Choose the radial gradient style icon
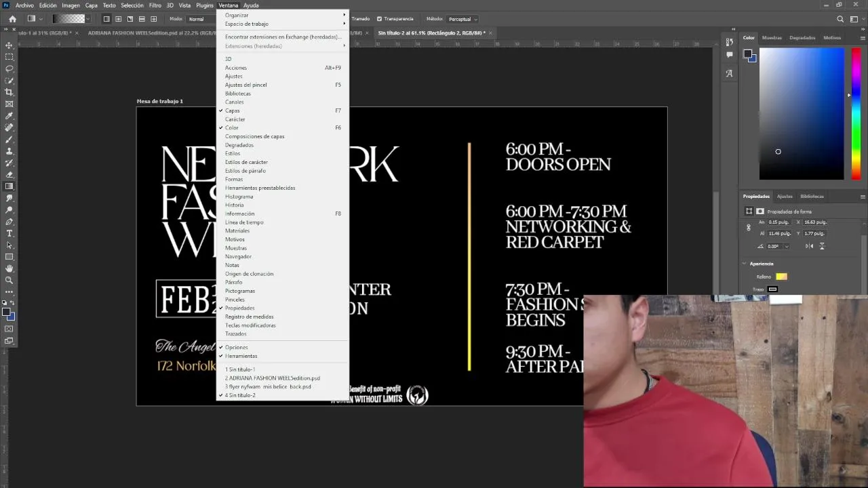This screenshot has height=488, width=868. pyautogui.click(x=118, y=19)
